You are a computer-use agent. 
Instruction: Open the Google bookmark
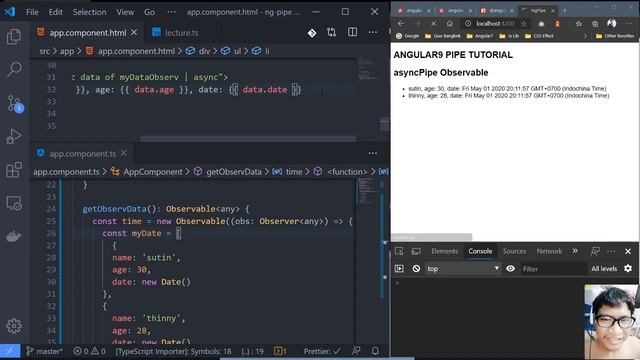coord(407,36)
